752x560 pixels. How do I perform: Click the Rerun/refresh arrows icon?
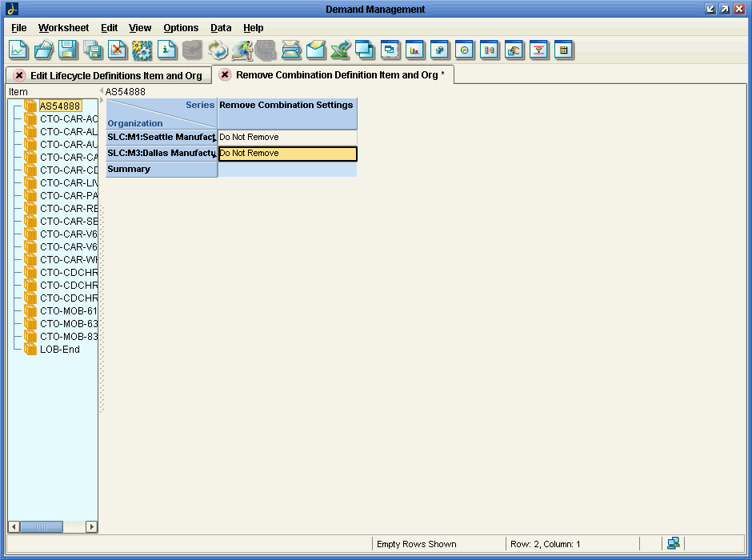click(218, 50)
